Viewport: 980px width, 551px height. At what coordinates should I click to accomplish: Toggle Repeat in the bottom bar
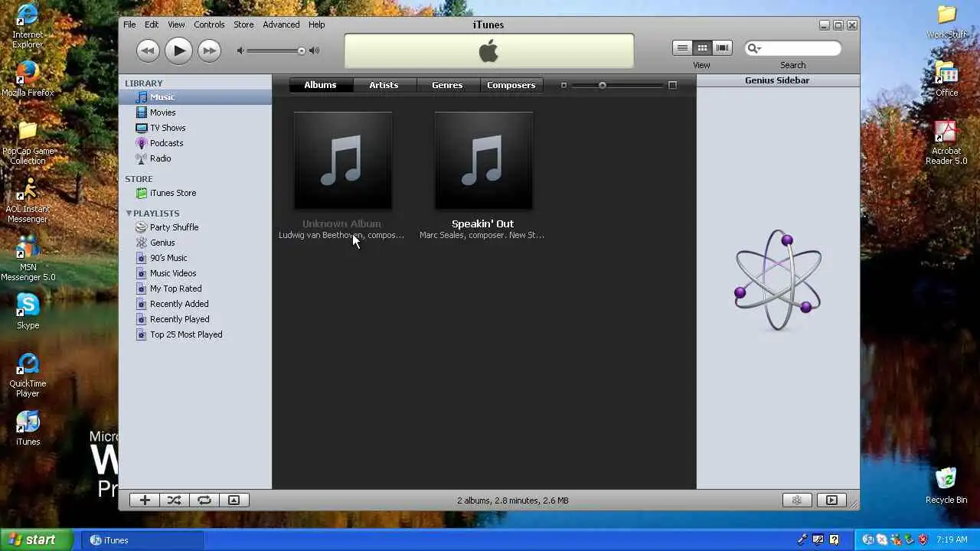tap(204, 500)
